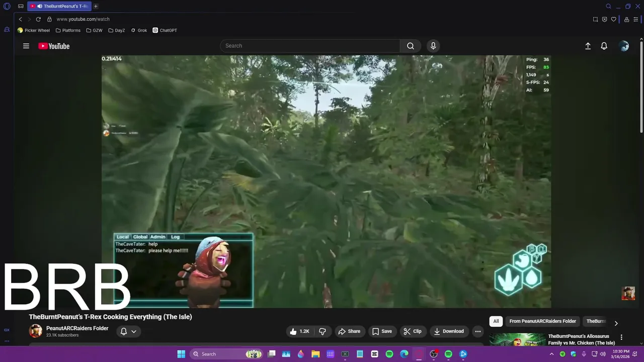Open the YouTube account avatar menu
The width and height of the screenshot is (644, 362).
point(624,46)
